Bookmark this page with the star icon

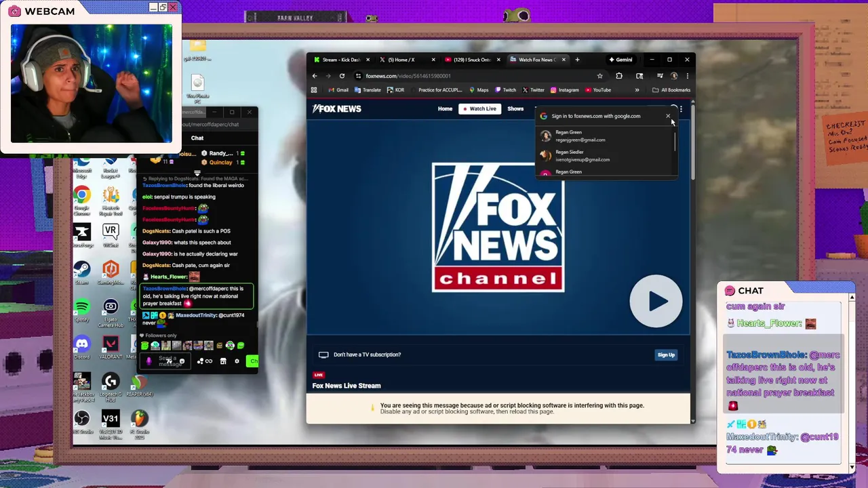click(599, 76)
